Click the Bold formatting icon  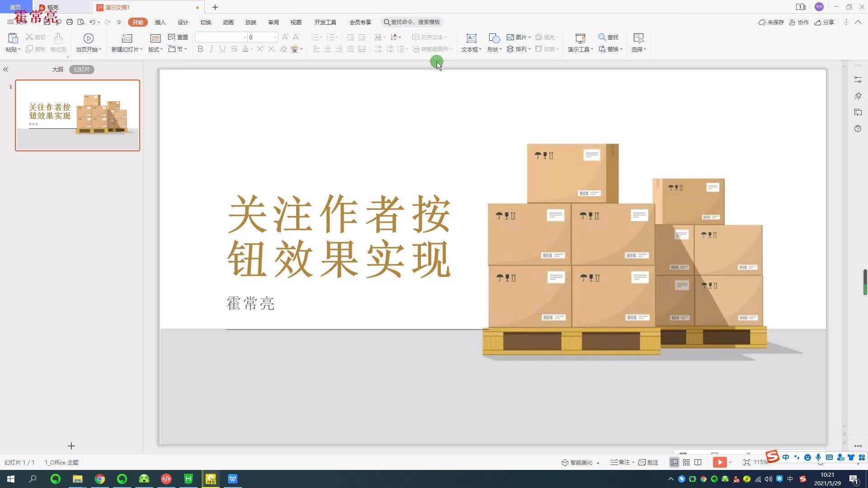200,49
